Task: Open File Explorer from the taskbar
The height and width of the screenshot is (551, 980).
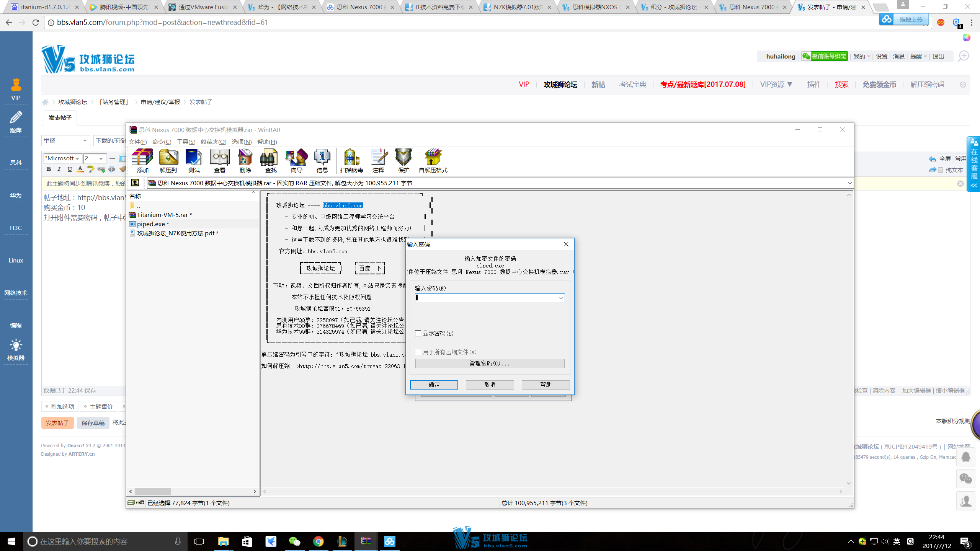Action: (223, 541)
